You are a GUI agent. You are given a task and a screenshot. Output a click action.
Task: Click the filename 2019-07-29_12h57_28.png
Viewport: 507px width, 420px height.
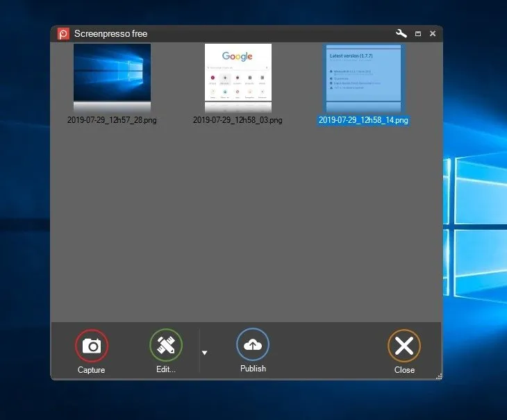coord(112,120)
